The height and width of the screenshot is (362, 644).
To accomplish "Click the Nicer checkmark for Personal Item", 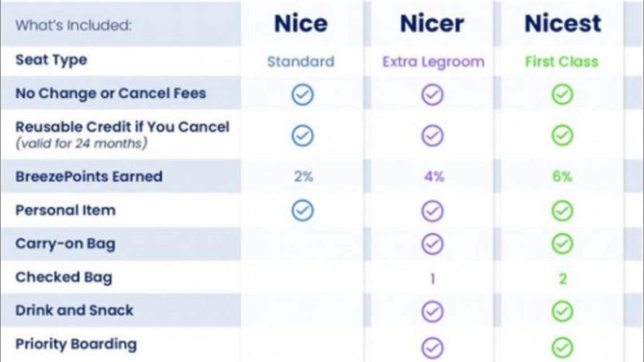I will pyautogui.click(x=433, y=211).
